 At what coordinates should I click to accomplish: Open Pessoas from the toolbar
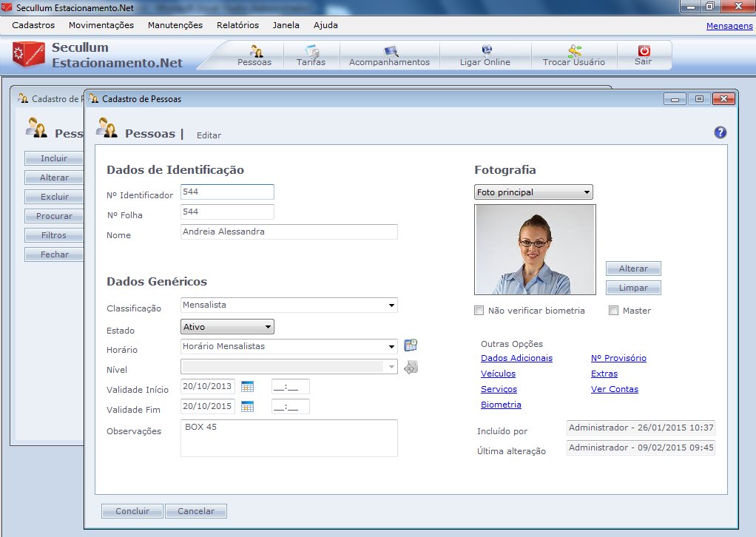click(x=254, y=55)
